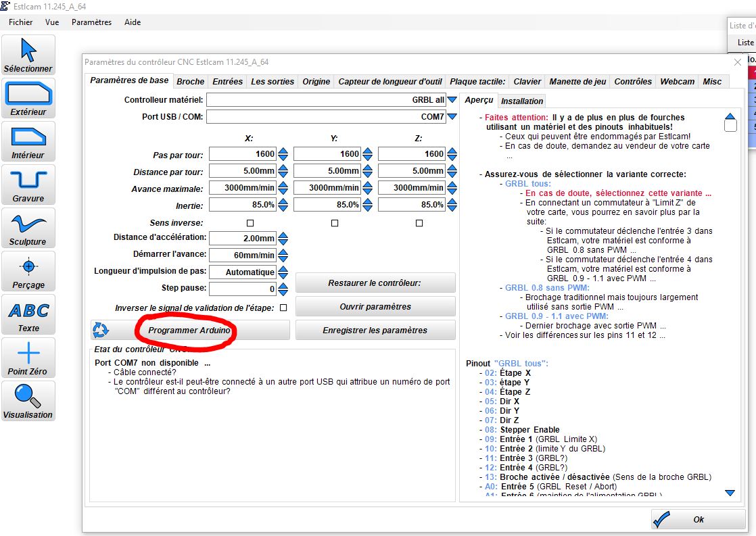Open the Installation tab

tap(522, 101)
